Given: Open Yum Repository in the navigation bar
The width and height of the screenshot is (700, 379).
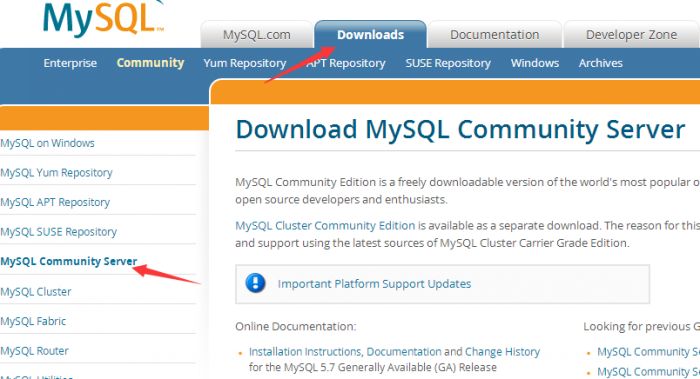Looking at the screenshot, I should 245,63.
